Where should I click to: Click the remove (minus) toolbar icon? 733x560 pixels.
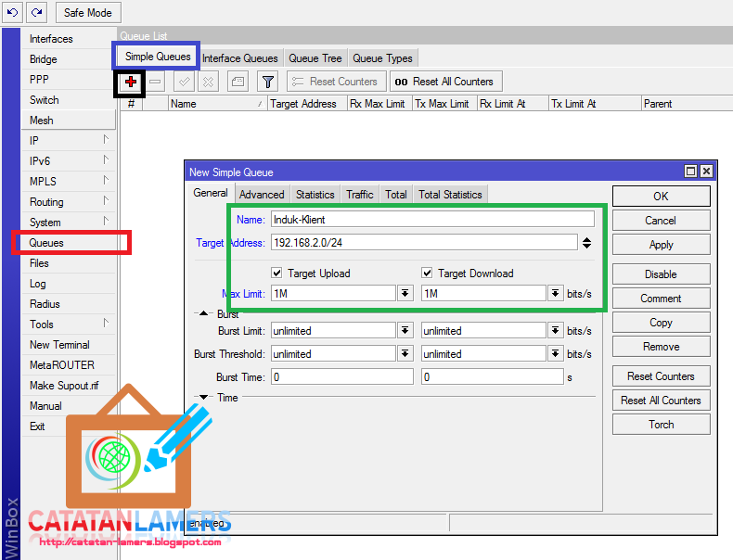pos(155,83)
